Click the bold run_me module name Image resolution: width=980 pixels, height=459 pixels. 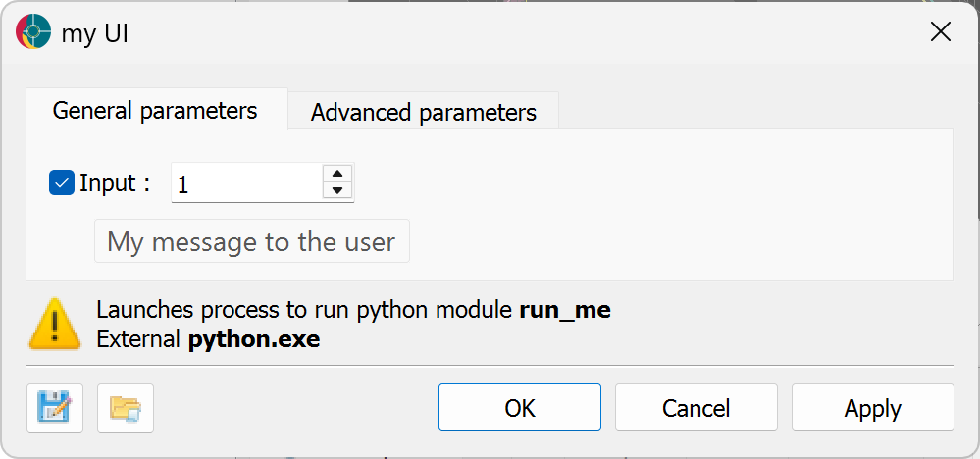coord(565,310)
